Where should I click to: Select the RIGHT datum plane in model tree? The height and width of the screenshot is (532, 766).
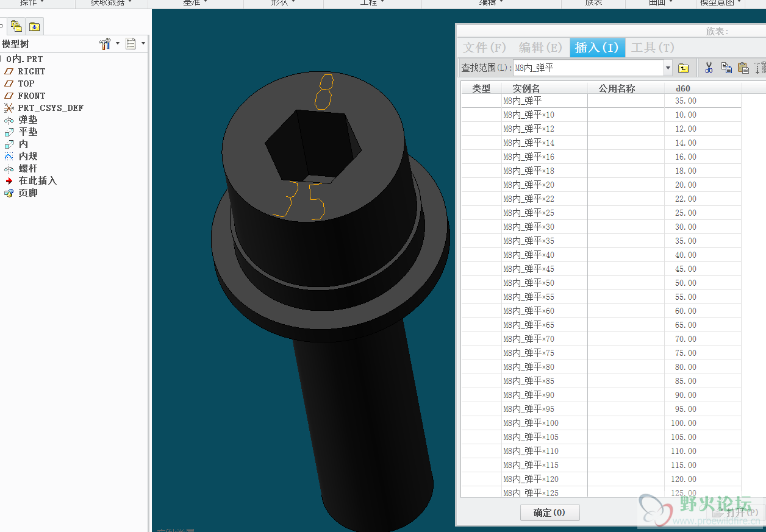[31, 71]
